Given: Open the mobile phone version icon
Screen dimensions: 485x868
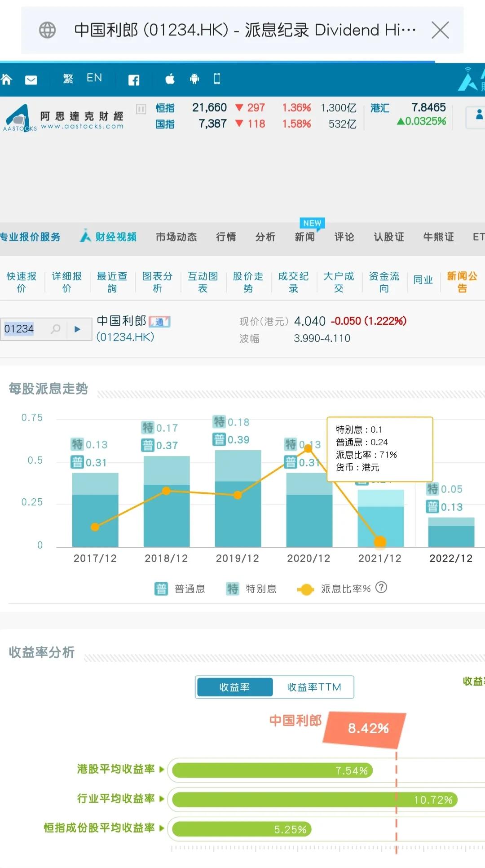Looking at the screenshot, I should 217,79.
